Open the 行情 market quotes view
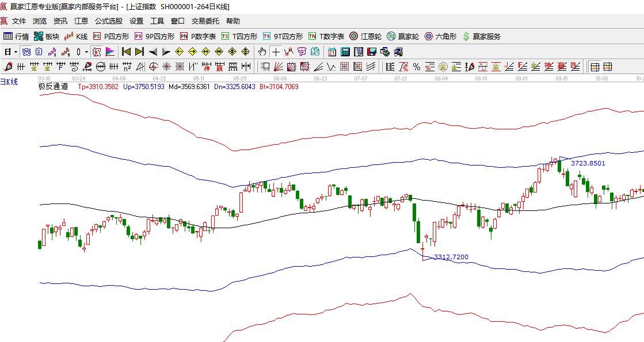 [16, 36]
